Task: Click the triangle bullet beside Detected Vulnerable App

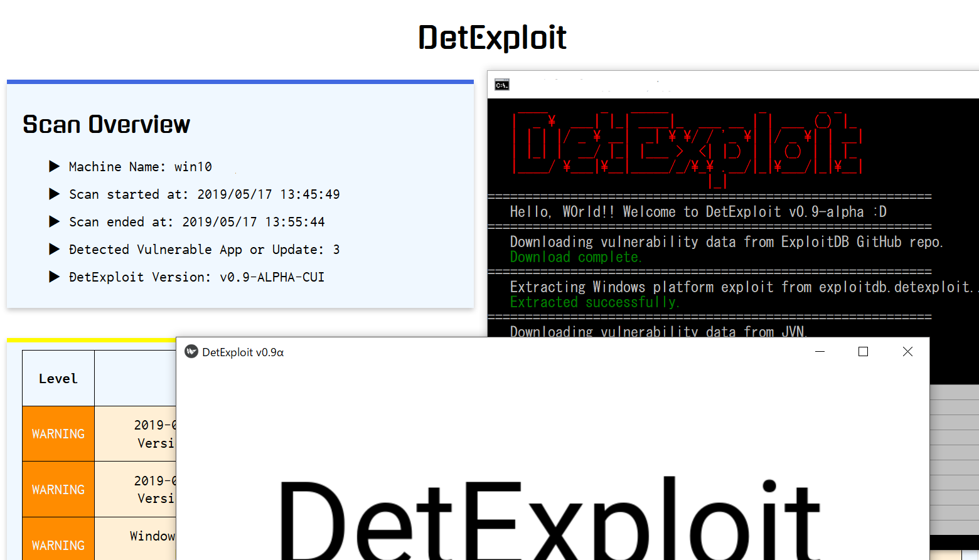Action: [55, 249]
